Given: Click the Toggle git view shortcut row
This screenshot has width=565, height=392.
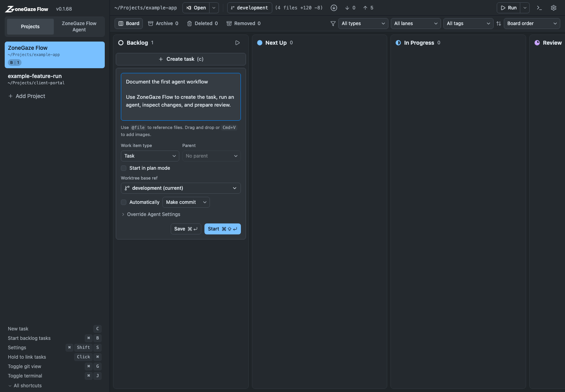Looking at the screenshot, I should click(x=55, y=367).
